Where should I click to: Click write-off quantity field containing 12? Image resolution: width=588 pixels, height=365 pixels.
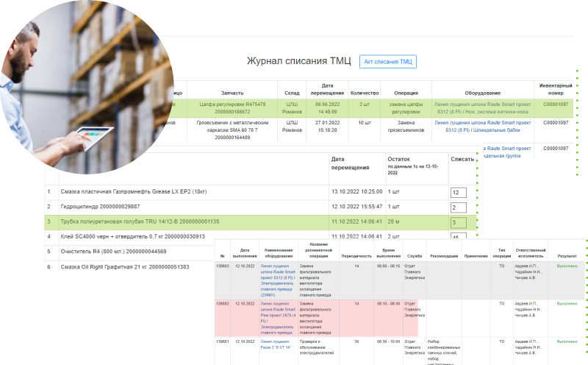coord(458,192)
